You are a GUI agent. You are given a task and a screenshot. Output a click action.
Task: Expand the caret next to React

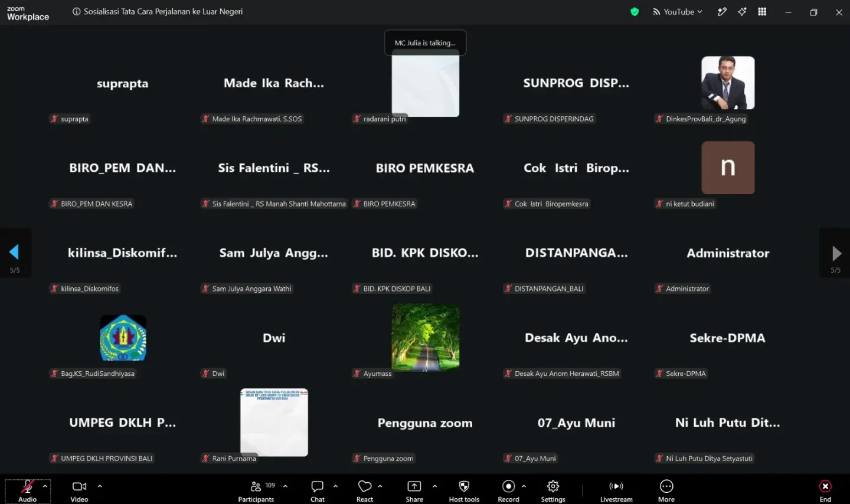(380, 486)
